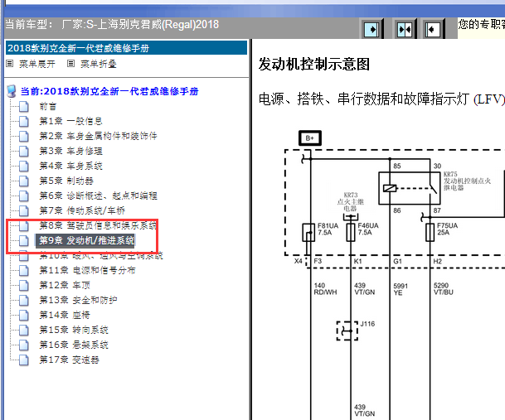Click the page icon beside 第8章
Image resolution: width=505 pixels, height=420 pixels.
point(24,225)
